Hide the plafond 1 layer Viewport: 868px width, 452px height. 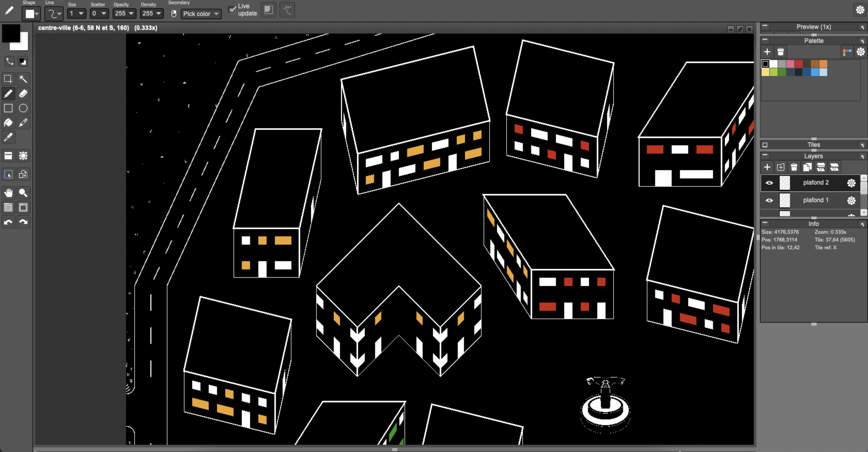pos(769,200)
